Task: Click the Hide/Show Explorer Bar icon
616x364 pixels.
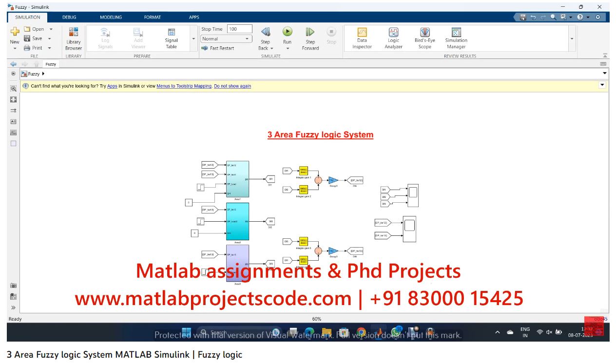Action: [14, 74]
